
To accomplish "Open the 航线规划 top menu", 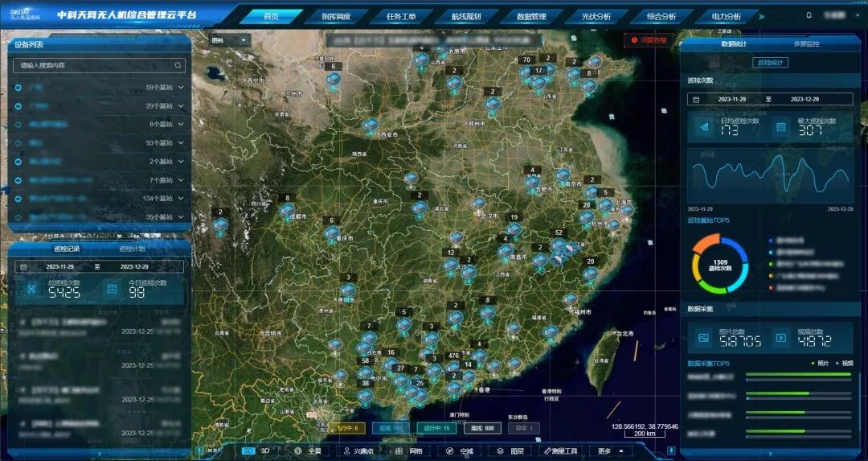I will click(466, 17).
